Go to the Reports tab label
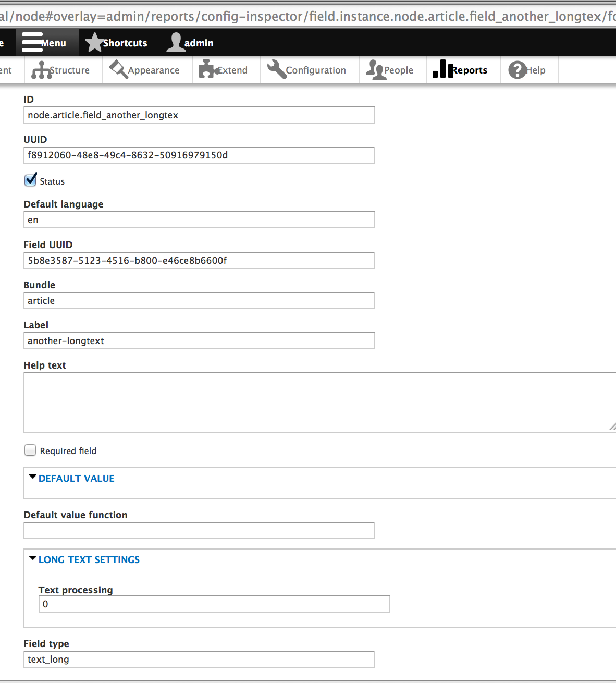The height and width of the screenshot is (683, 616). point(470,70)
